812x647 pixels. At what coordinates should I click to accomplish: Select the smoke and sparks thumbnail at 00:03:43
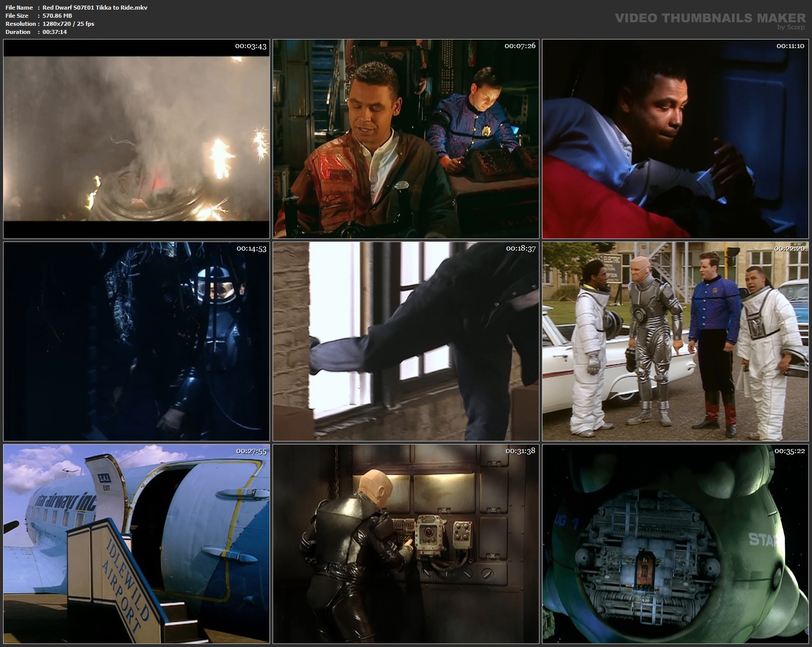pyautogui.click(x=136, y=139)
